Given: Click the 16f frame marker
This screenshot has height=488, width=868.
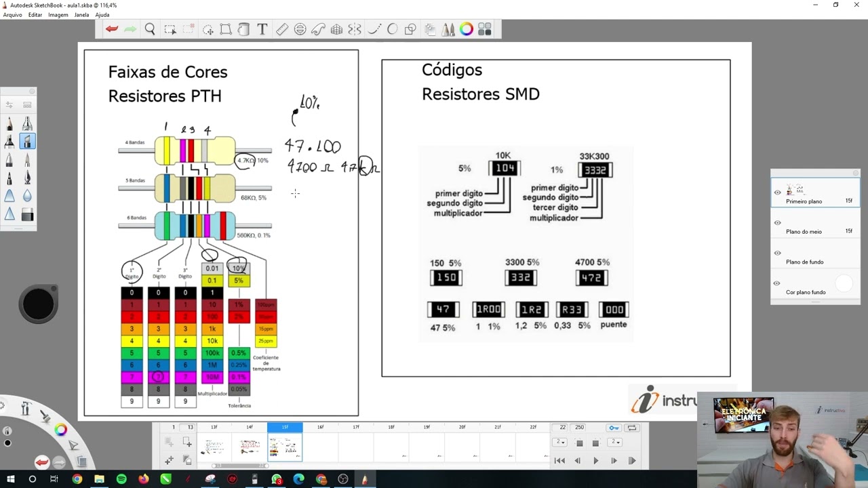Looking at the screenshot, I should click(x=320, y=427).
